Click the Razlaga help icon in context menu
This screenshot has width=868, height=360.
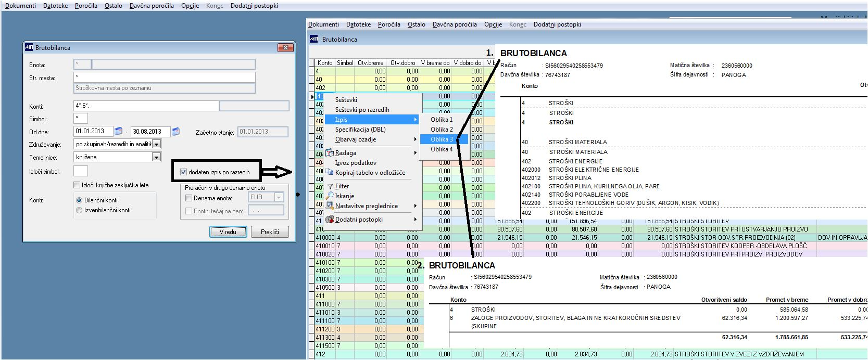pos(330,153)
